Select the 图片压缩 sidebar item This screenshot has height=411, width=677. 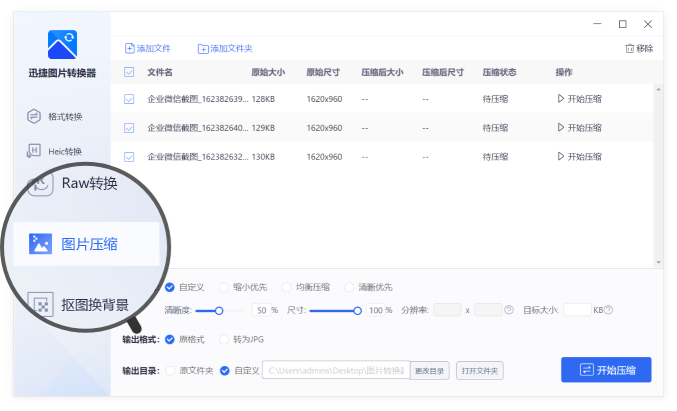tap(86, 244)
